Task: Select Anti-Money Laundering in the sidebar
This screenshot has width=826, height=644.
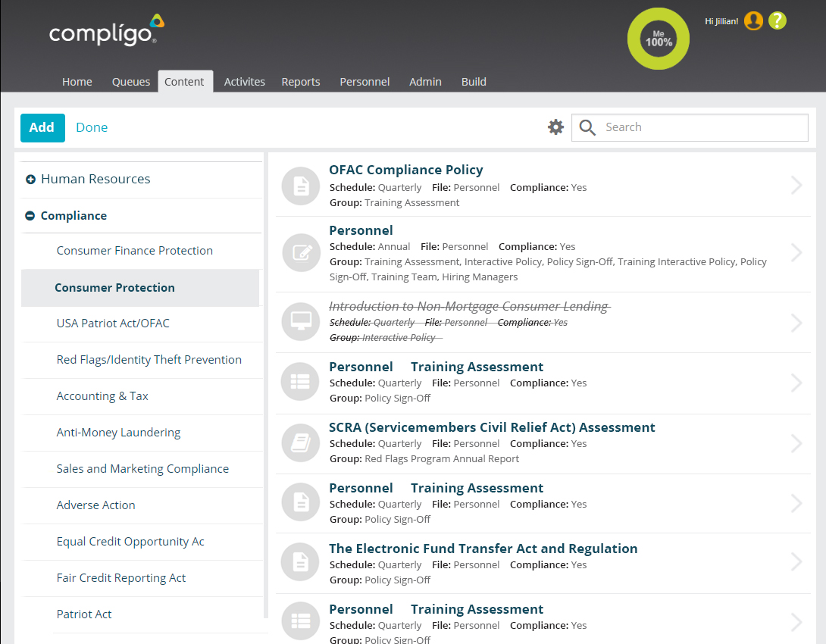Action: click(x=118, y=433)
